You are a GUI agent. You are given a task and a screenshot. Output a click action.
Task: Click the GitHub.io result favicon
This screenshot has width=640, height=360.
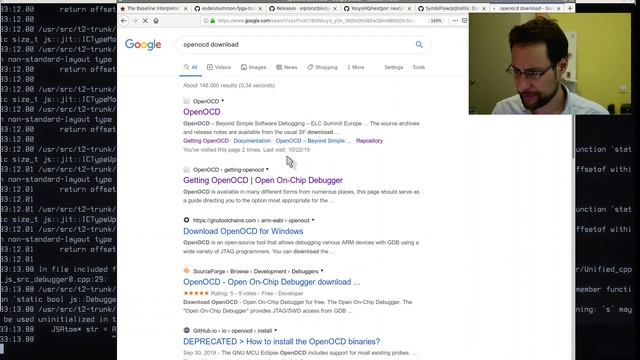(x=187, y=330)
